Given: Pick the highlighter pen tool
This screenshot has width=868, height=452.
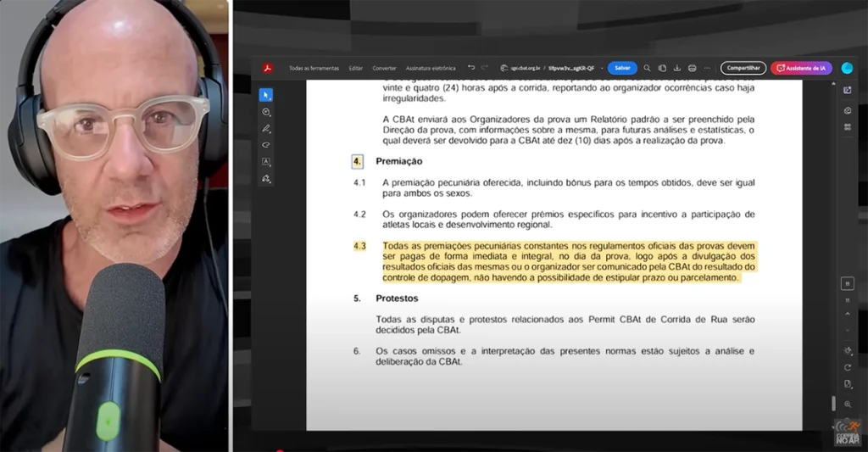Looking at the screenshot, I should (x=266, y=129).
